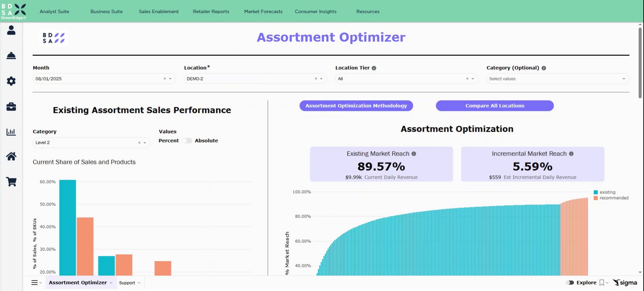Image resolution: width=644 pixels, height=291 pixels.
Task: Open settings gear in the sidebar
Action: tap(11, 81)
